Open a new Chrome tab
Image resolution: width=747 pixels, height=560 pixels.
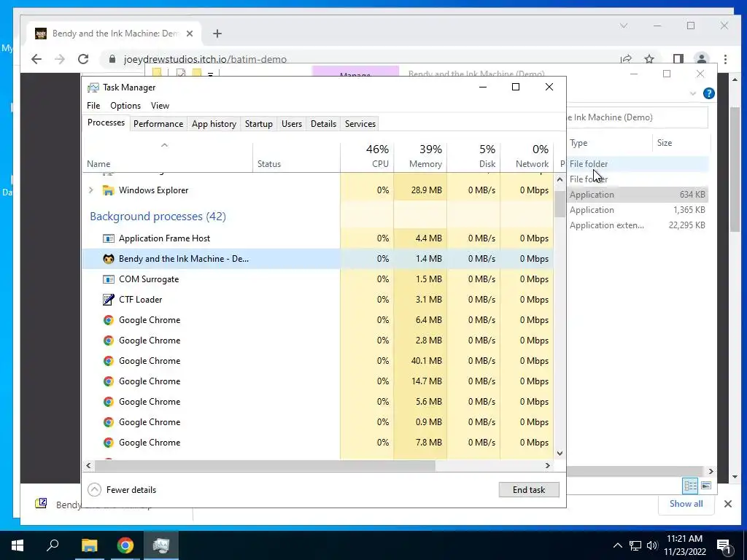(x=217, y=34)
